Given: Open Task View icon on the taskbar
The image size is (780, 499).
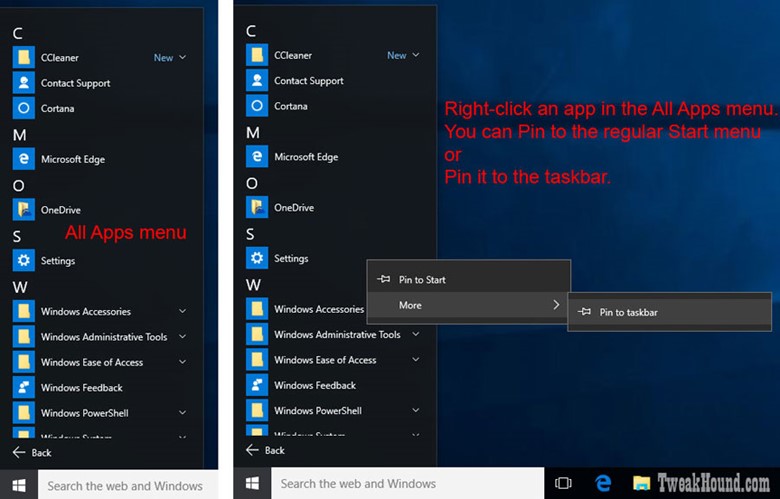Looking at the screenshot, I should point(563,483).
